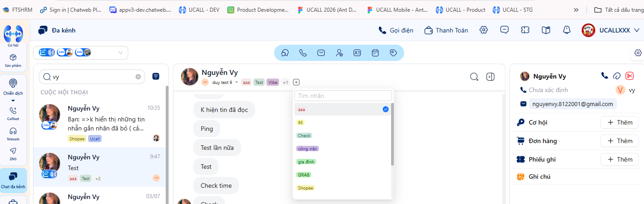Collapse the right side panel

490,77
